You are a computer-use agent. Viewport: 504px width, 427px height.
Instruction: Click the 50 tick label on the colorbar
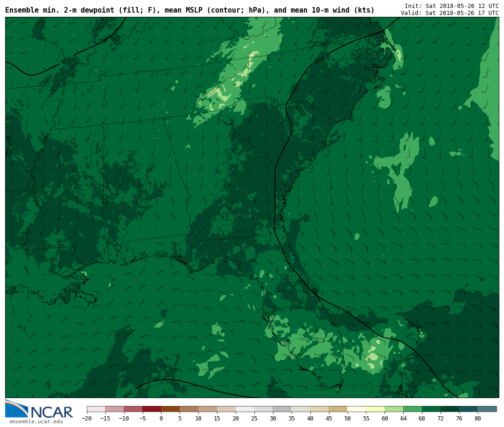(x=347, y=419)
